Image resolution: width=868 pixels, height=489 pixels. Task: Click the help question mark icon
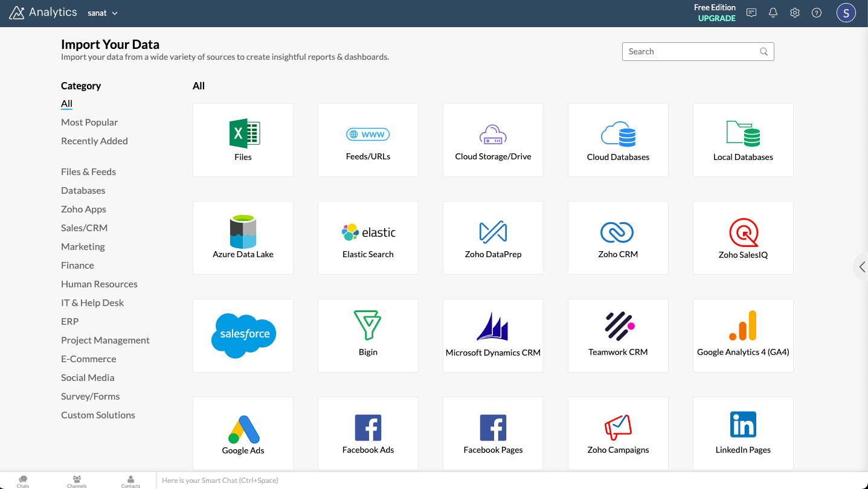817,13
